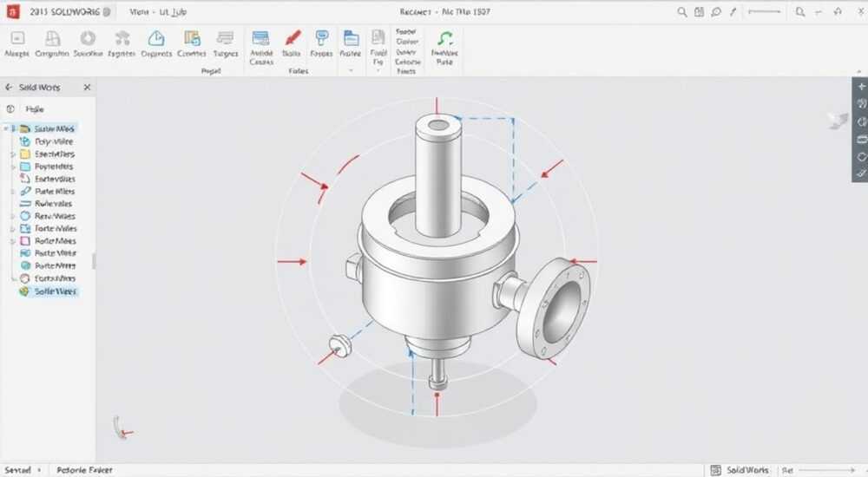This screenshot has height=477, width=868.
Task: Open the blue Oqgirrets tool icon
Action: (x=156, y=38)
